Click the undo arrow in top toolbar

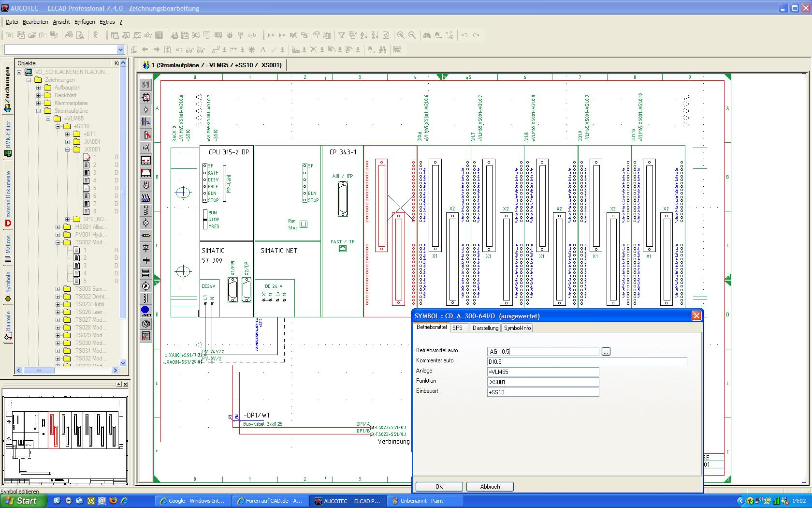(x=464, y=35)
